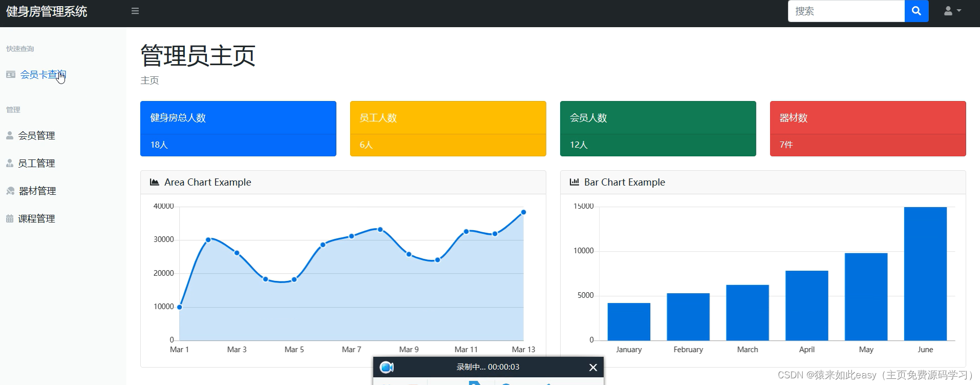This screenshot has height=385, width=980.
Task: Click the equipment icon beside 器材管理
Action: pos(10,191)
